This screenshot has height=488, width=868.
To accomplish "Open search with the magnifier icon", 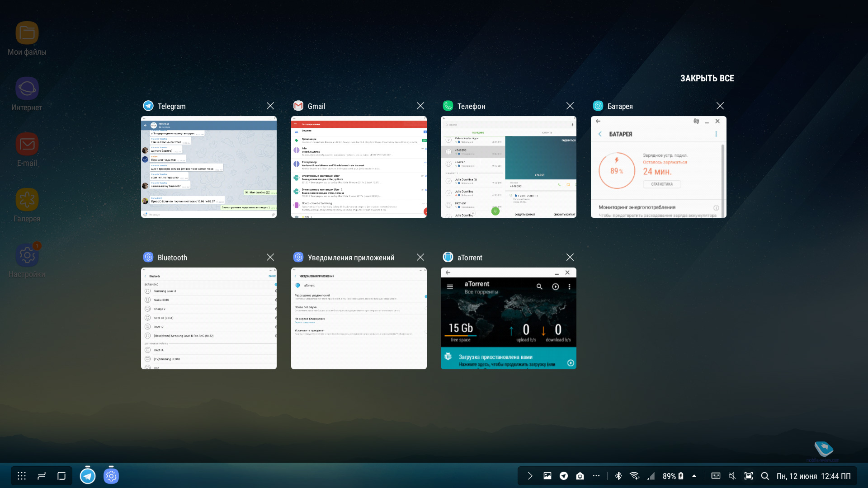I will point(765,476).
